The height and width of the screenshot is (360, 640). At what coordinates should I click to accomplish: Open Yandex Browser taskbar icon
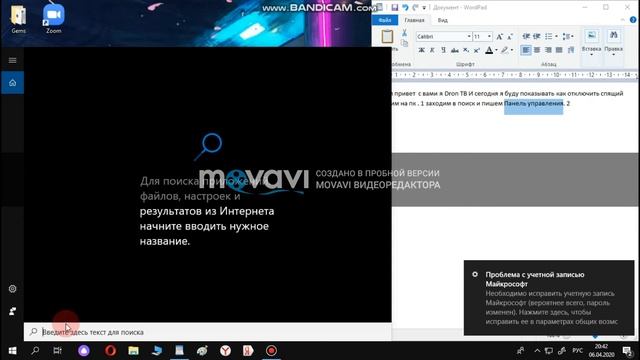pos(225,351)
